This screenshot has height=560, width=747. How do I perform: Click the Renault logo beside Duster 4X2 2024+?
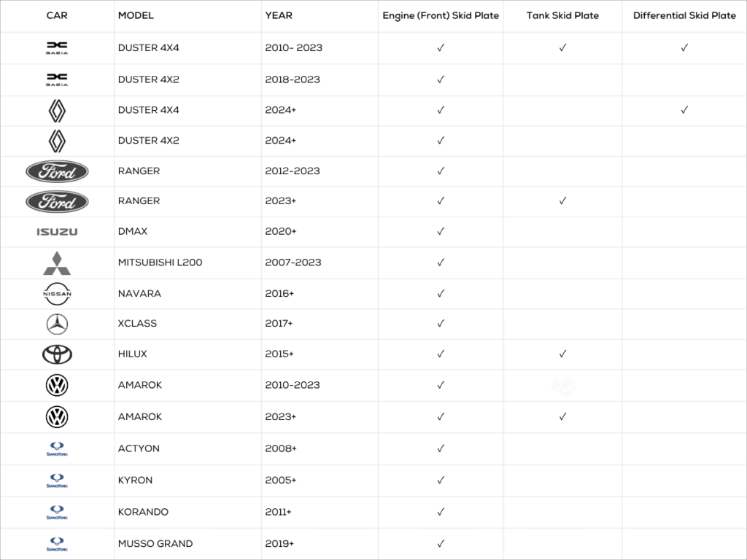point(57,141)
